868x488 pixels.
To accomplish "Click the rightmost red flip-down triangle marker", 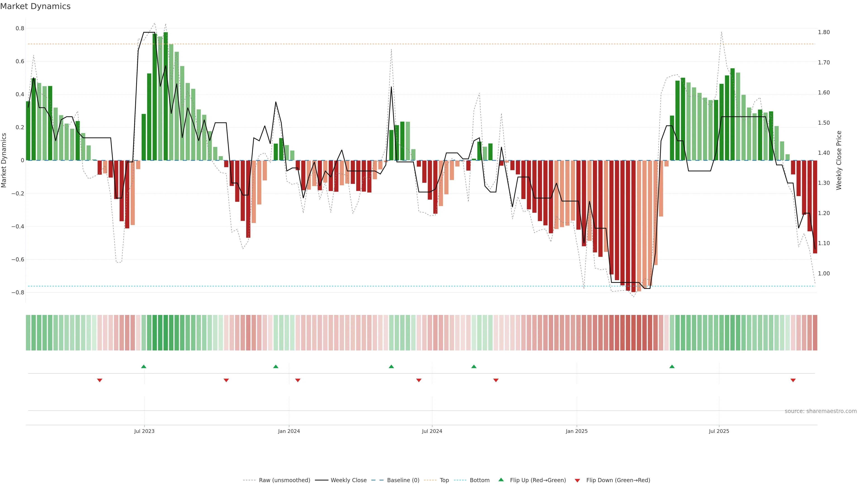I will point(793,380).
